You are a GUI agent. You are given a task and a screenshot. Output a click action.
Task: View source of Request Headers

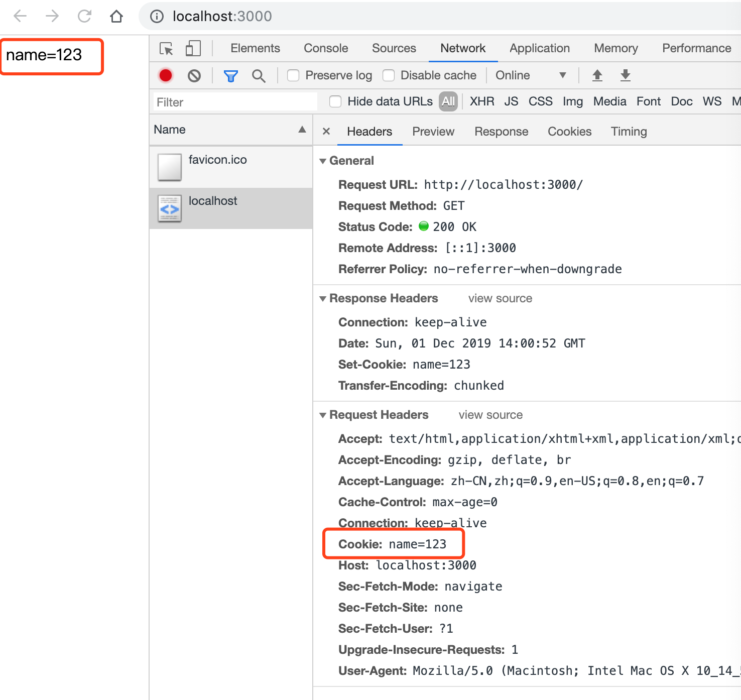click(x=490, y=415)
